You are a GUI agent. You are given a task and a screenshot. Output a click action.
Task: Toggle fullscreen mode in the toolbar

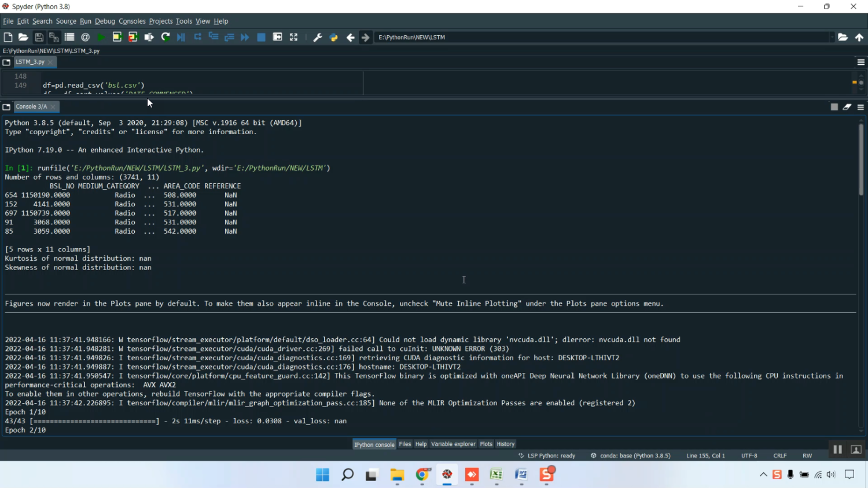pos(294,37)
